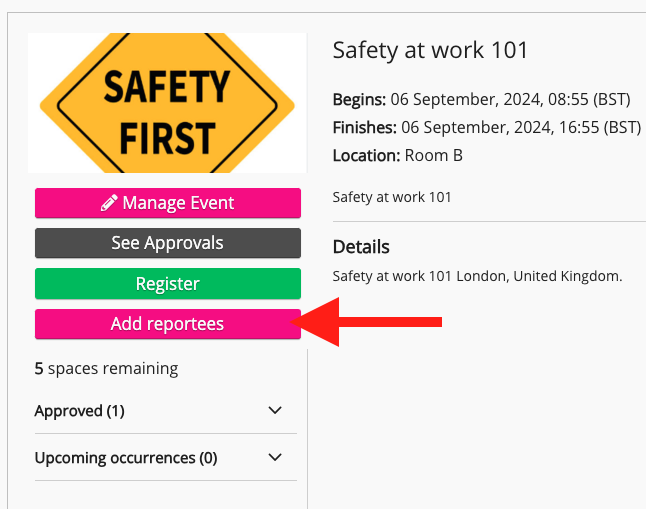Click the Details section heading

361,246
